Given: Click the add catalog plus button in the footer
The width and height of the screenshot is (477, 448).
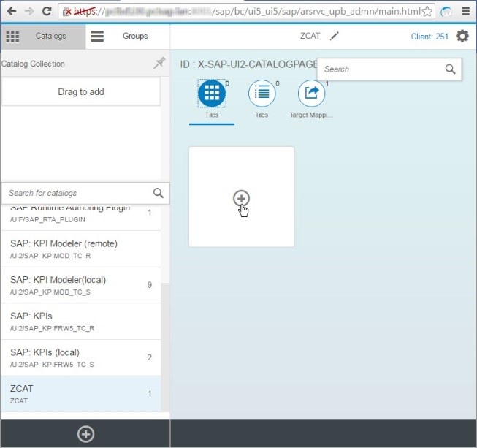Looking at the screenshot, I should [x=85, y=434].
